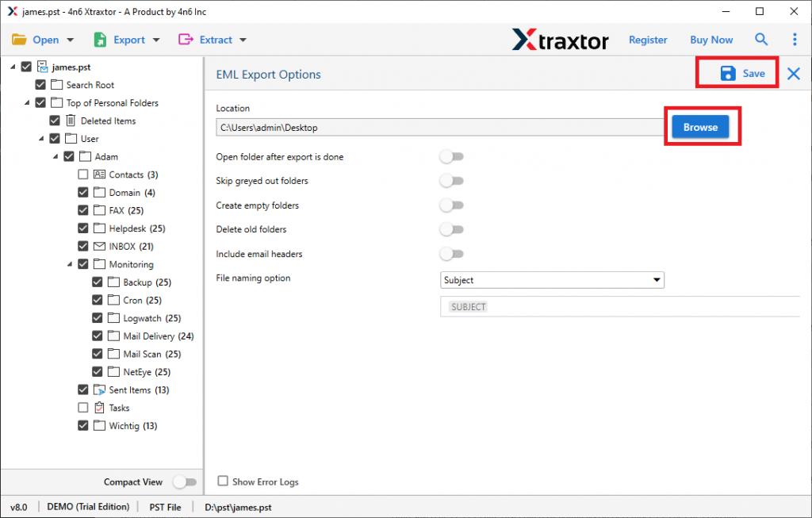Select the Contacts card icon
The height and width of the screenshot is (518, 812).
click(x=99, y=175)
